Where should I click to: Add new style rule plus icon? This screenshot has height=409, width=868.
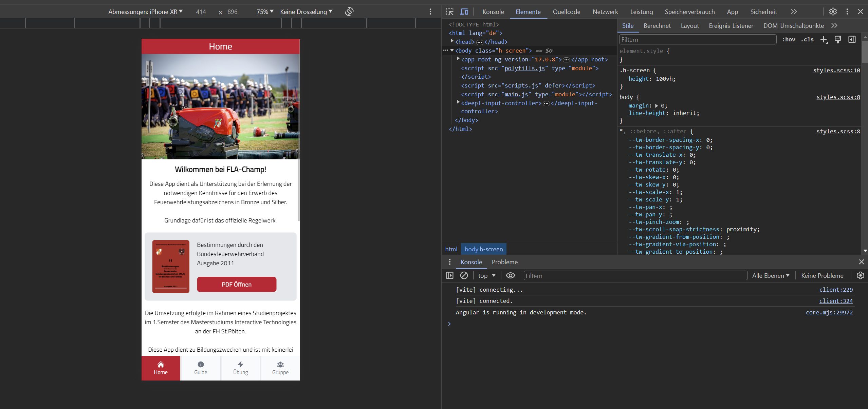[824, 39]
